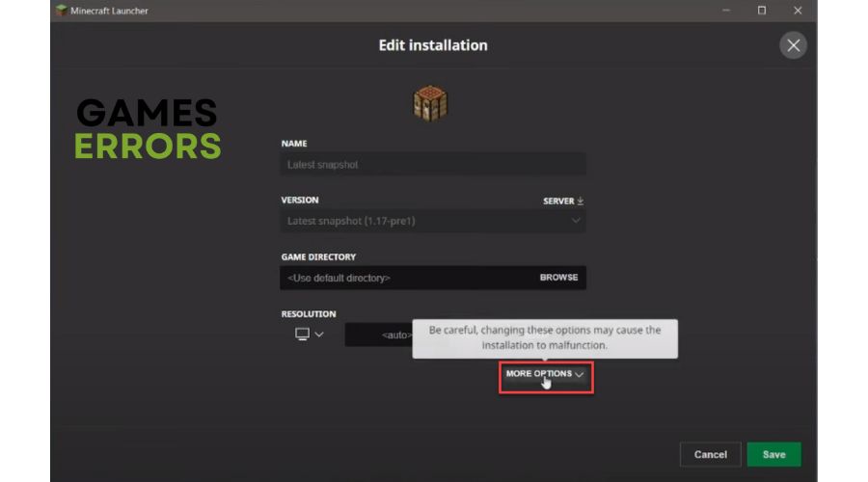Maximize the Minecraft Launcher window

coord(762,11)
